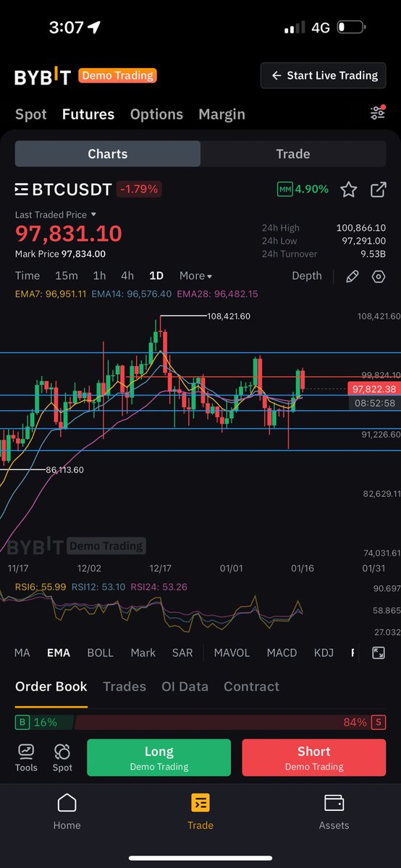The width and height of the screenshot is (401, 868).
Task: Open a Long demo trading position
Action: pyautogui.click(x=159, y=757)
